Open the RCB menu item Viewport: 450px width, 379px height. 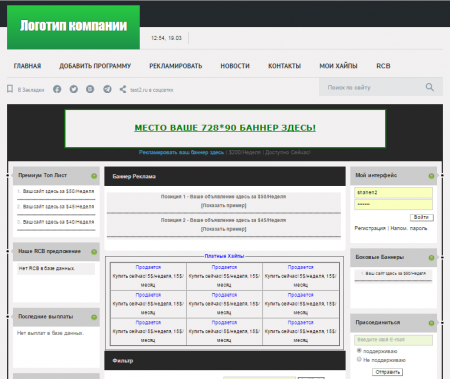pos(383,66)
